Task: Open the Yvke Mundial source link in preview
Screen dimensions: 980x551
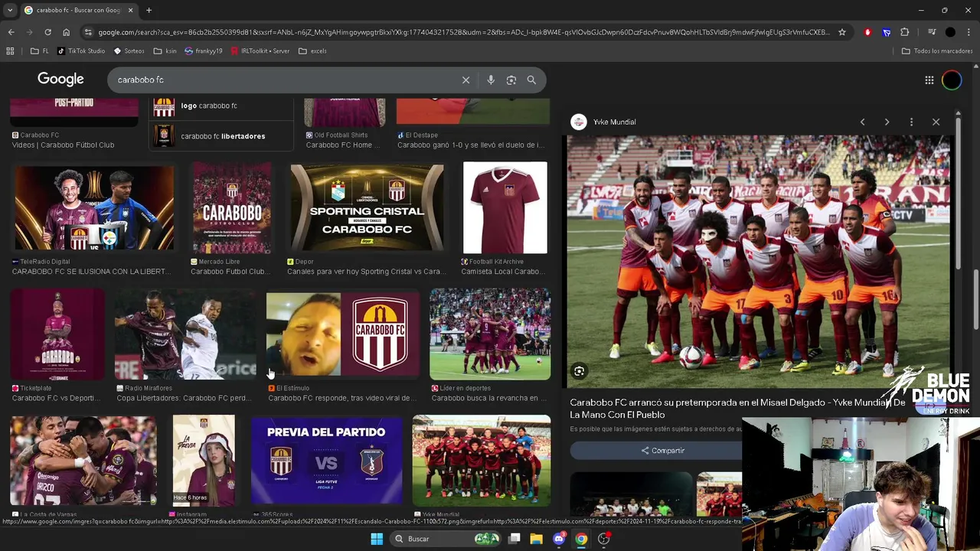Action: 604,122
